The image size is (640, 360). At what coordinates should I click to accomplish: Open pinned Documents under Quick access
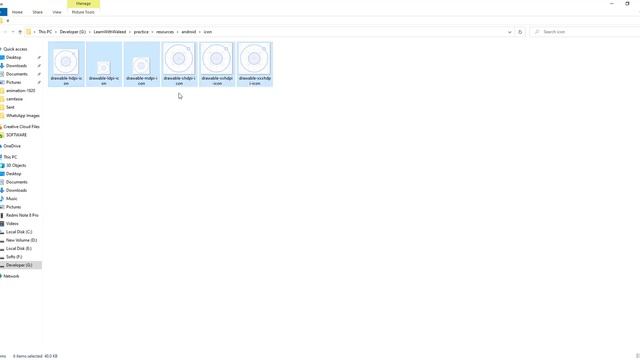(17, 74)
